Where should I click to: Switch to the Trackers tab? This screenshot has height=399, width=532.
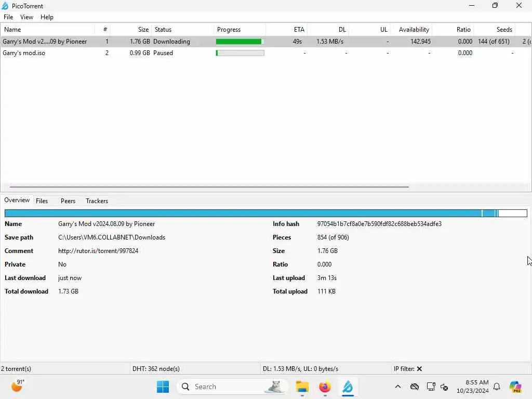(97, 201)
